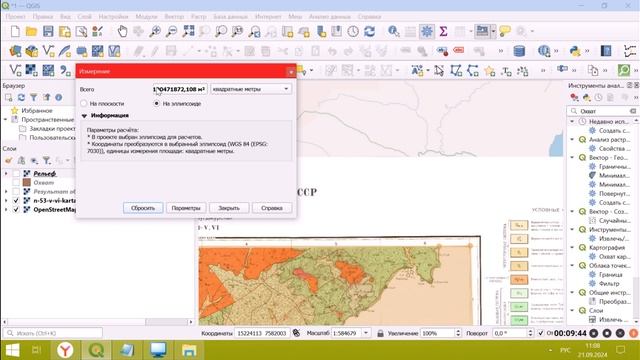Filter the Browser panel contents

point(34,98)
